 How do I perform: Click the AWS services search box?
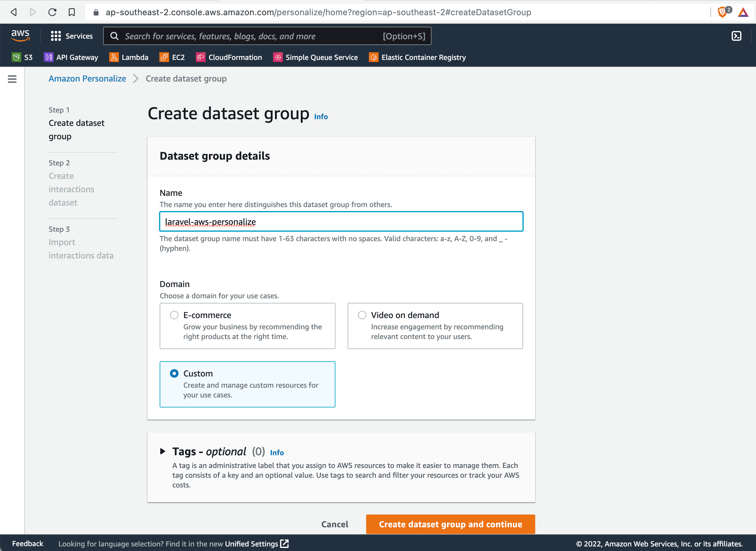click(267, 36)
